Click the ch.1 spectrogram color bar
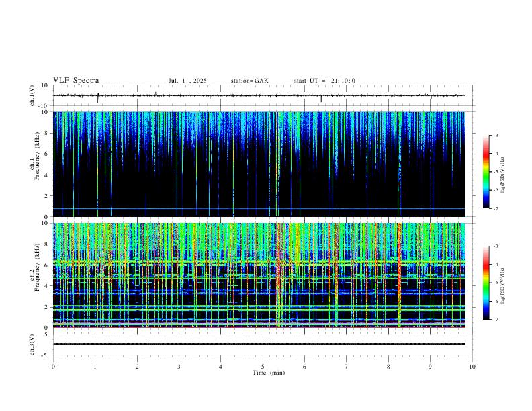Image resolution: width=532 pixels, height=411 pixels. [x=486, y=172]
